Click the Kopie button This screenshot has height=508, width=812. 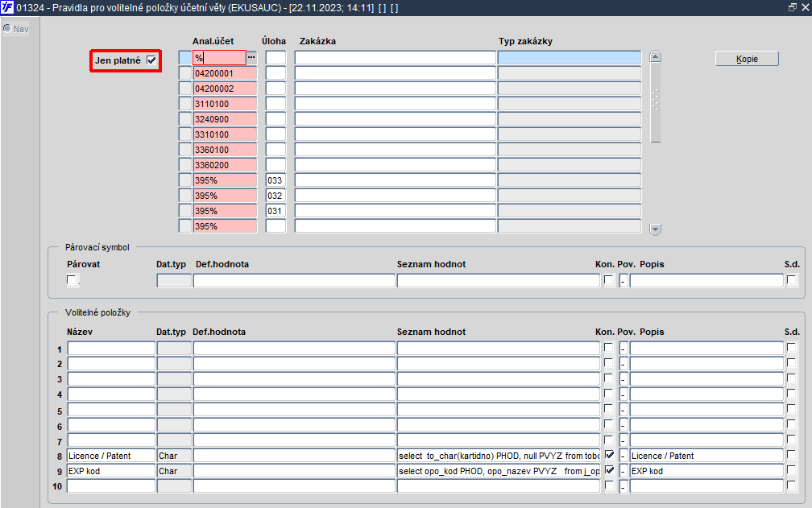click(747, 59)
